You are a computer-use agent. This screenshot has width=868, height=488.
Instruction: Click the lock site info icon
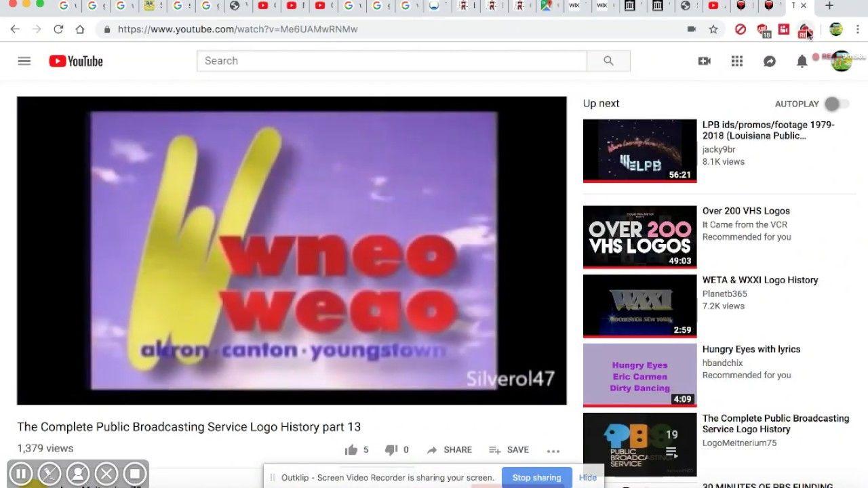(106, 29)
